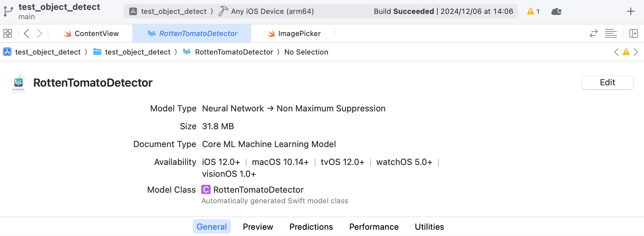Select the Predictions section tab

click(x=311, y=227)
